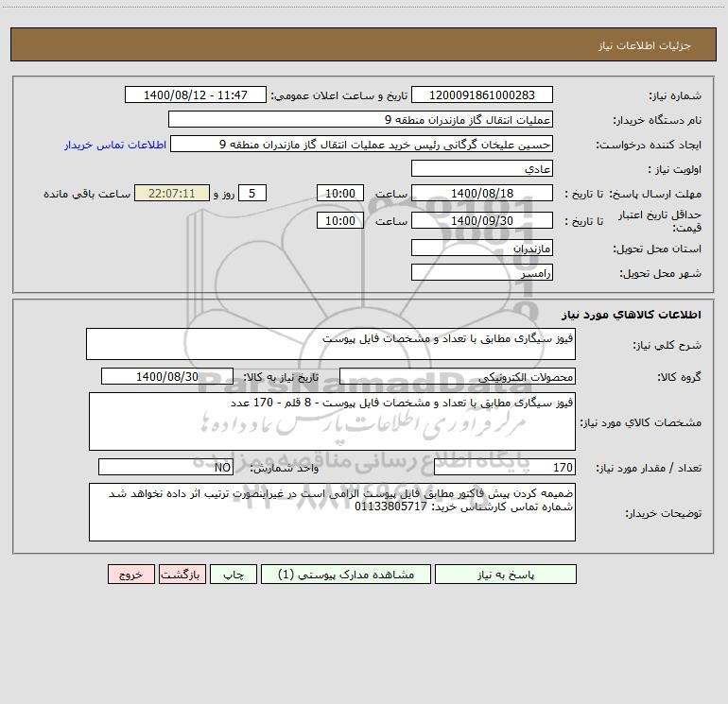This screenshot has height=704, width=728.
Task: Click the response deadline date 1400/08/18
Action: [482, 193]
